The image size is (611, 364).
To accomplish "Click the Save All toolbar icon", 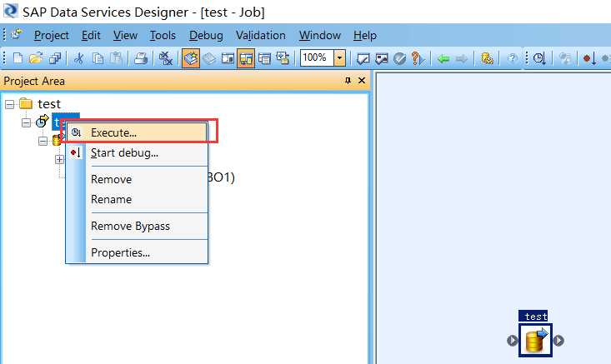I will [54, 58].
